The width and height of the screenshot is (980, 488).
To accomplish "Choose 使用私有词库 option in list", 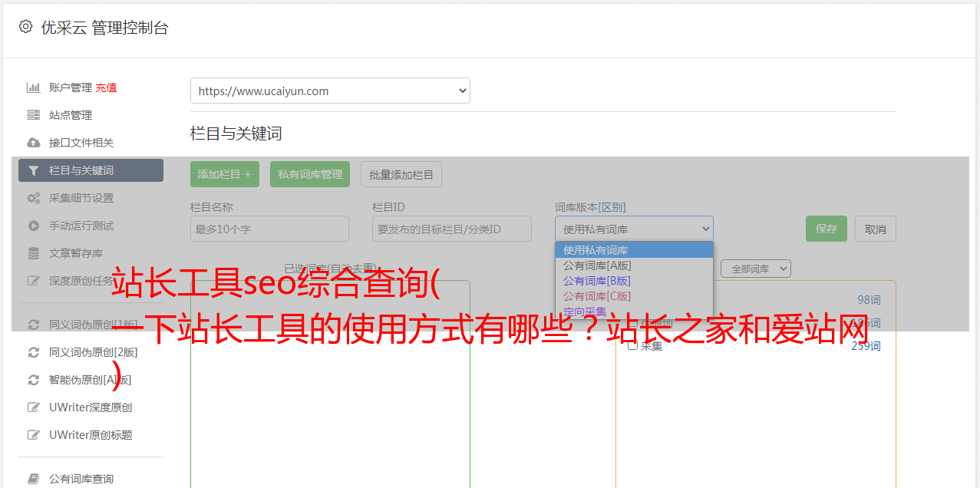I will (634, 250).
